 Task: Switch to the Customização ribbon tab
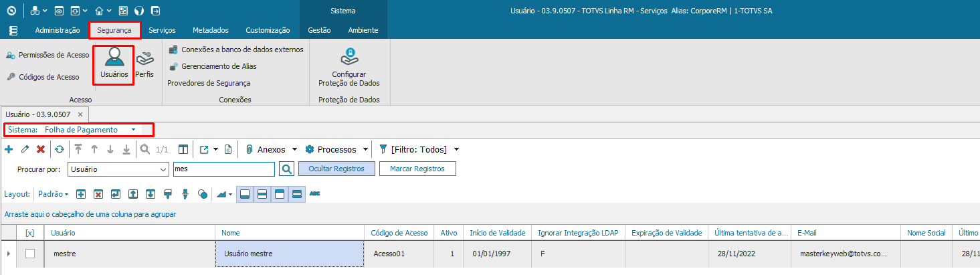point(268,30)
